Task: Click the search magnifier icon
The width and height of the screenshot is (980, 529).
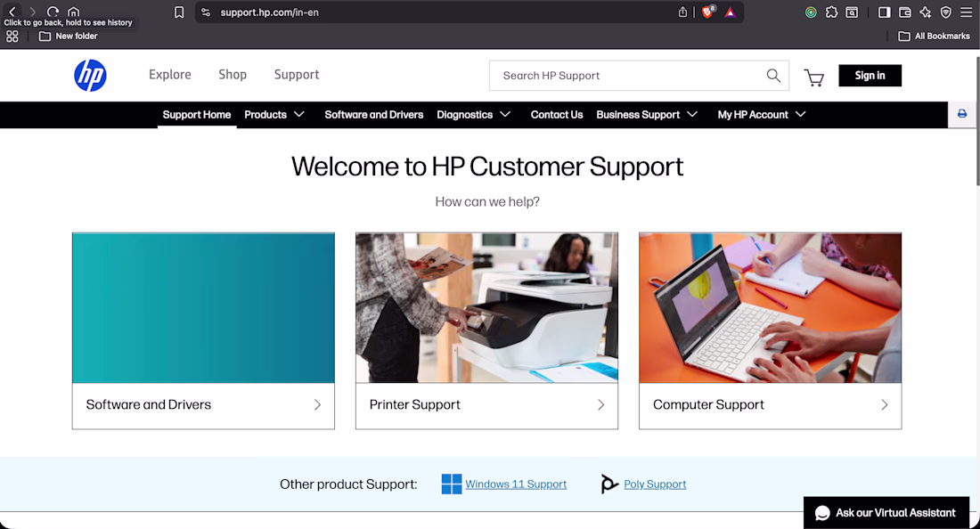Action: (773, 76)
